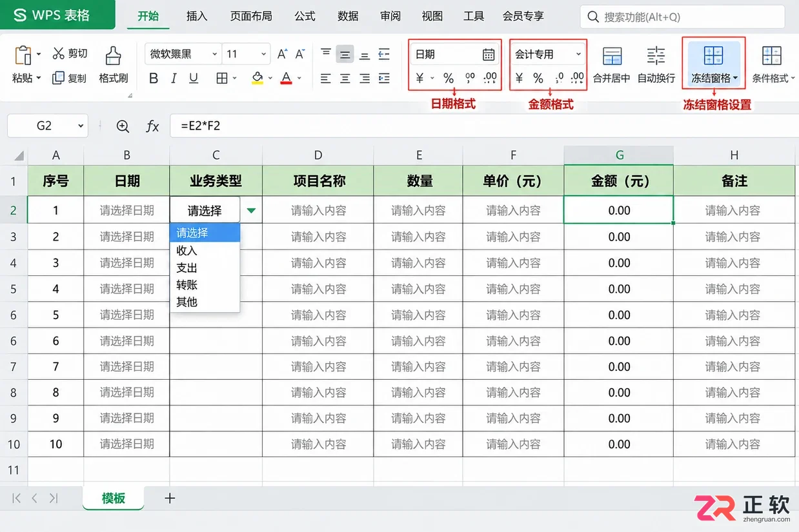Screen dimensions: 799x532
Task: Switch to the 插入 ribbon tab
Action: [197, 16]
